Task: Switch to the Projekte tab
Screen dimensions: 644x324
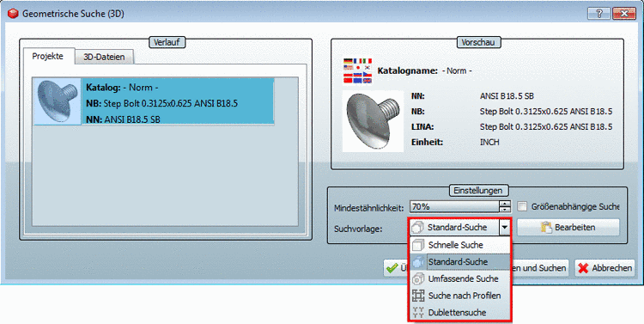Action: 48,57
